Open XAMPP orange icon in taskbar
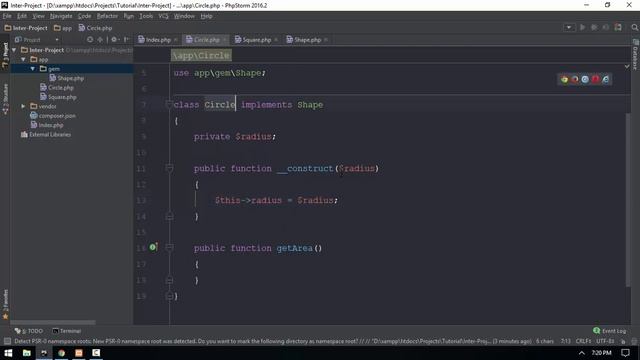The width and height of the screenshot is (640, 360). pos(79,353)
